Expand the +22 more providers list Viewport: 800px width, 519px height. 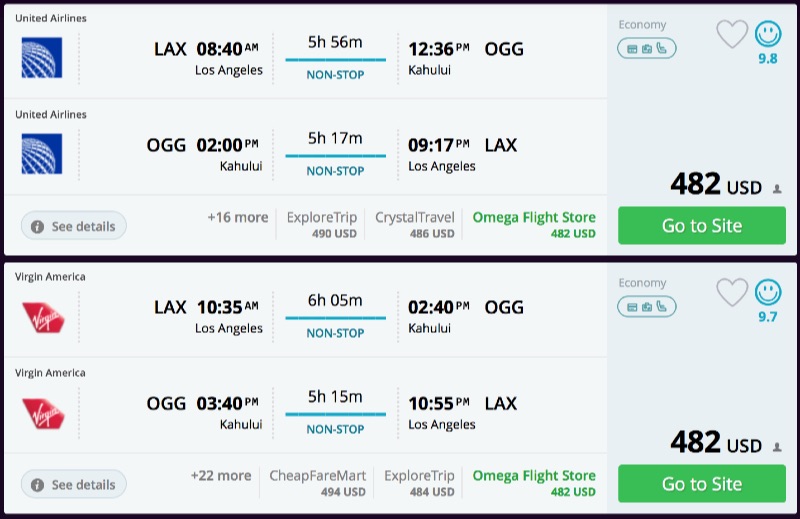coord(221,475)
